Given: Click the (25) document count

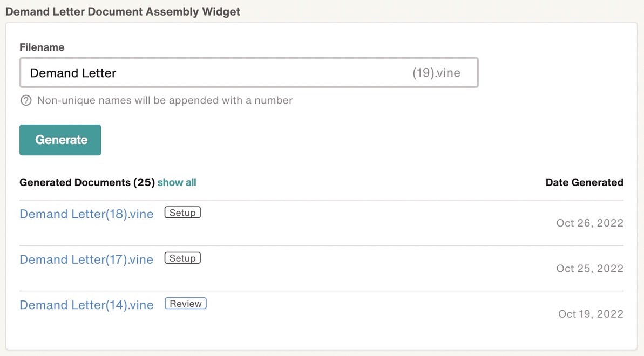Looking at the screenshot, I should click(144, 182).
